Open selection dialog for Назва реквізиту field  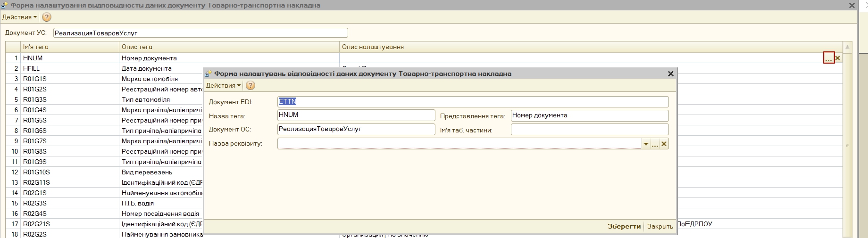point(655,144)
